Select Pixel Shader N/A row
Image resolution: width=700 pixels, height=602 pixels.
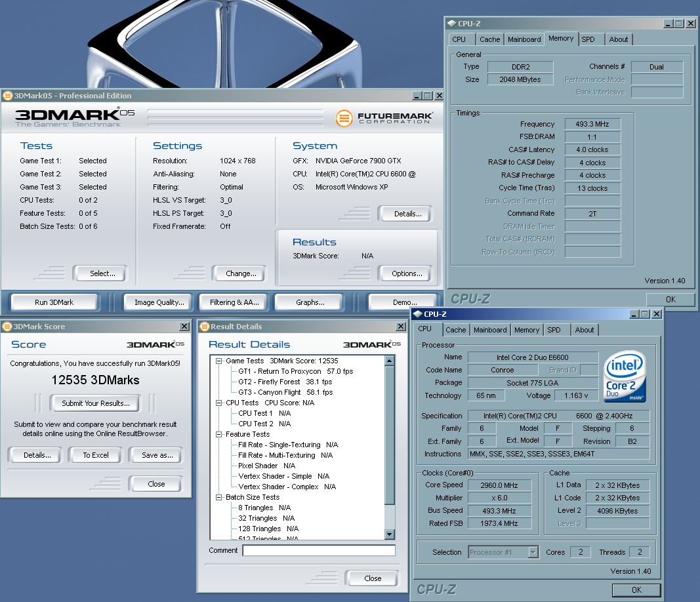266,466
